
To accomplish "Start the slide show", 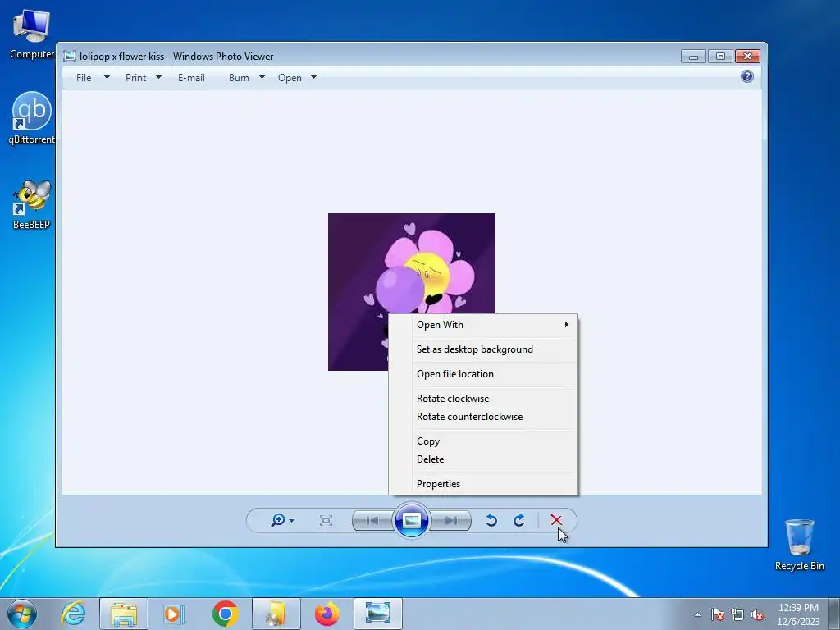I will coord(412,520).
